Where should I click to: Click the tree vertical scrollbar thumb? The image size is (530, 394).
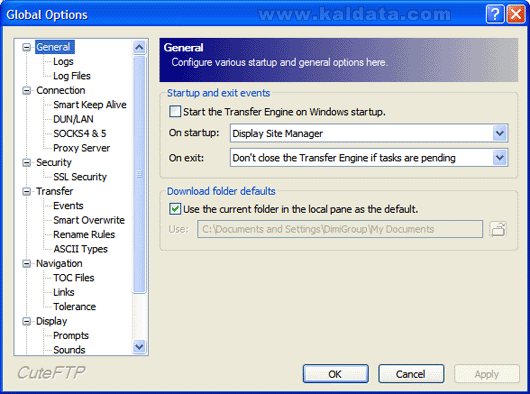pos(139,174)
